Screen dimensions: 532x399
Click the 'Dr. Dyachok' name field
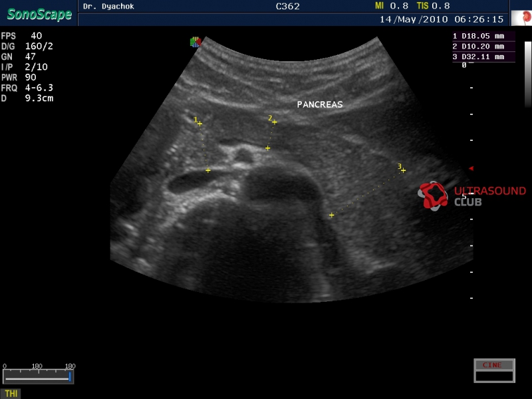point(108,7)
